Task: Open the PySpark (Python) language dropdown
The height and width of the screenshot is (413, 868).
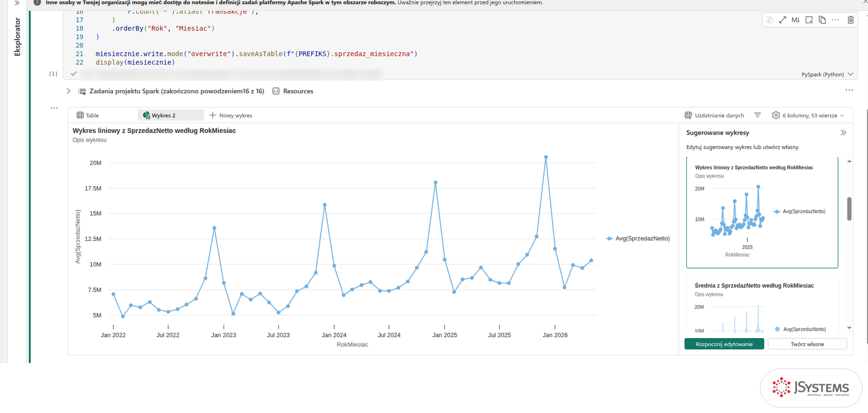Action: (x=827, y=74)
